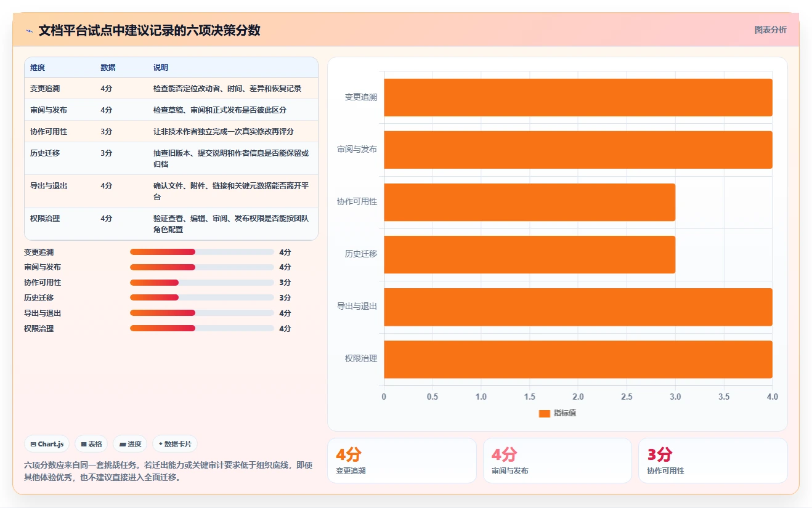Screen dimensions: 812x508
Task: Click the 协作可用性 table row name
Action: [49, 132]
